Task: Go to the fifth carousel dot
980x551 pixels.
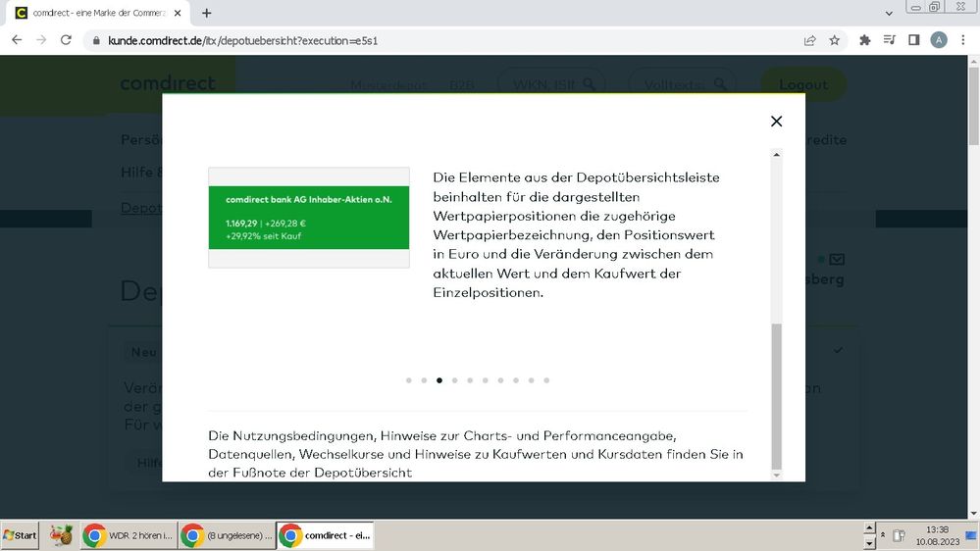Action: click(x=470, y=380)
